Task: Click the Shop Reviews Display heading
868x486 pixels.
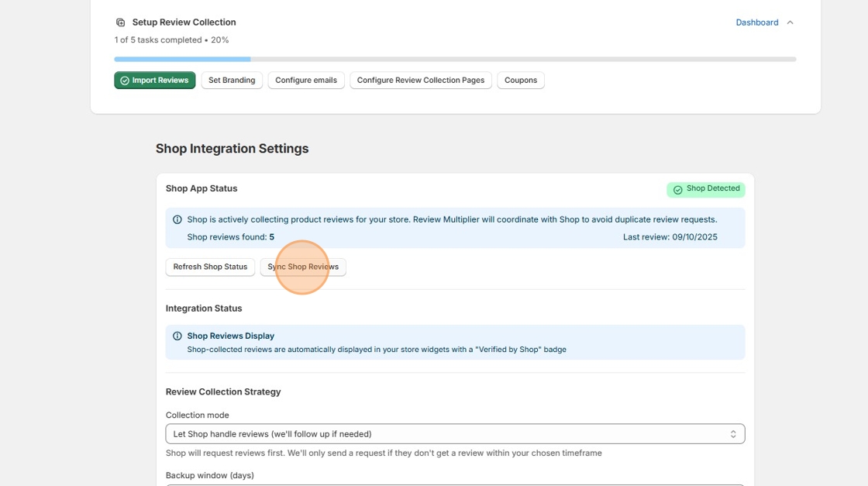Action: click(230, 336)
